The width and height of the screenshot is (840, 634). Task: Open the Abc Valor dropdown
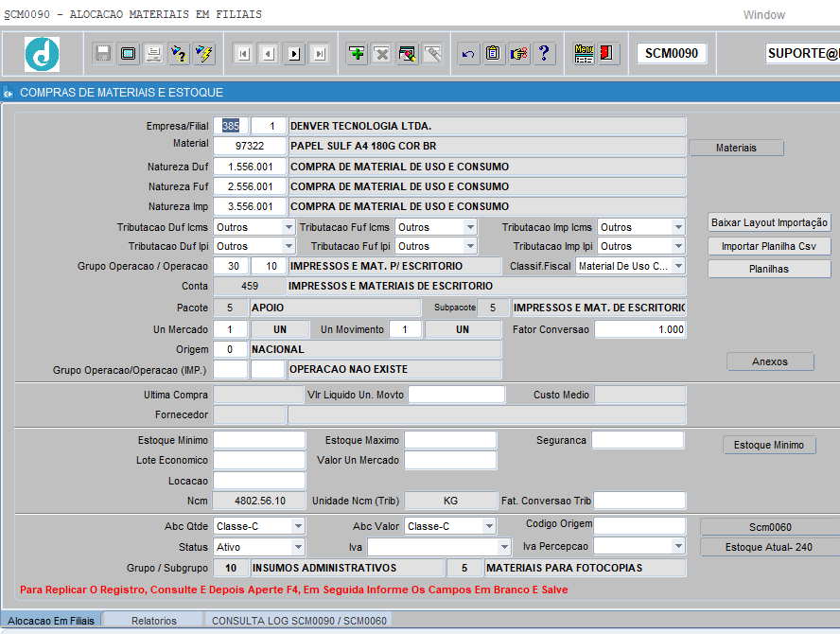pyautogui.click(x=489, y=526)
